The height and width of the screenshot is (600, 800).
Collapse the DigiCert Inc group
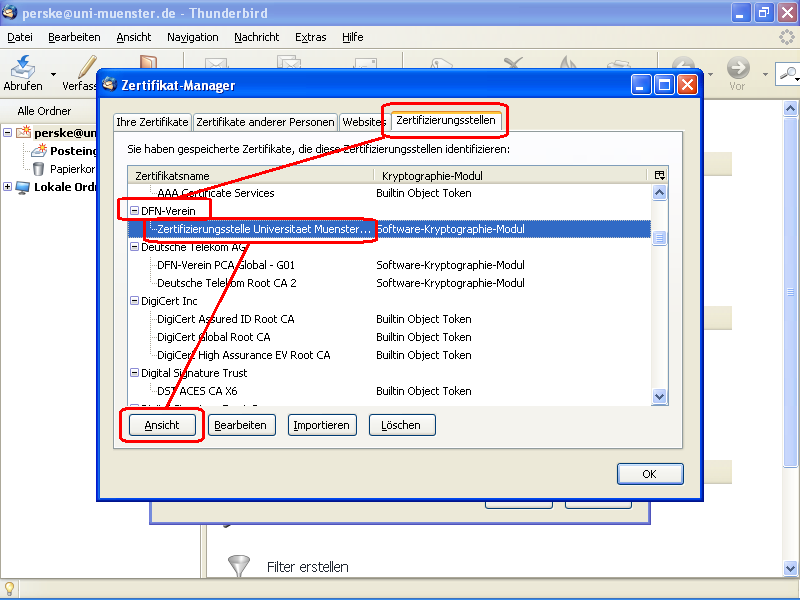click(134, 300)
